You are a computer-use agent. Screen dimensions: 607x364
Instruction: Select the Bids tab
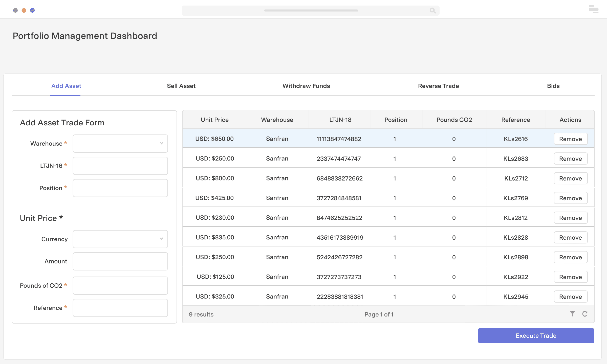point(553,86)
